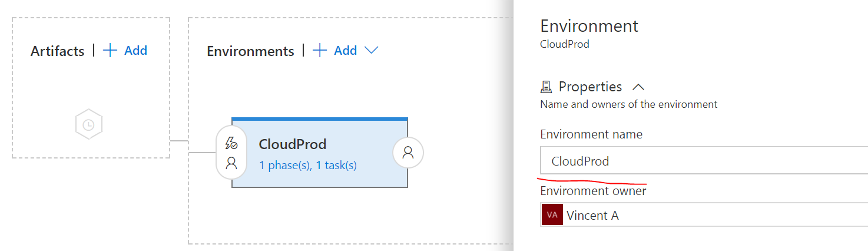The height and width of the screenshot is (251, 868).
Task: Click the Add artifact link
Action: (x=135, y=51)
